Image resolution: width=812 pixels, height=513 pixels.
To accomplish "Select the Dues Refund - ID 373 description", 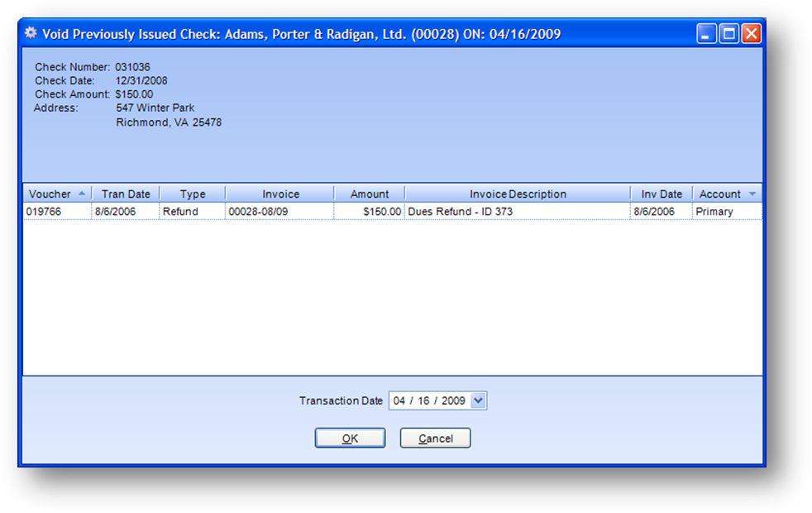I will point(518,212).
